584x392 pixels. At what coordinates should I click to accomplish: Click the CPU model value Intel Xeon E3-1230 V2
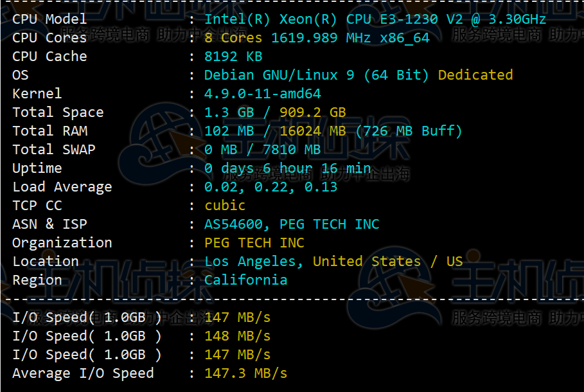pos(375,19)
